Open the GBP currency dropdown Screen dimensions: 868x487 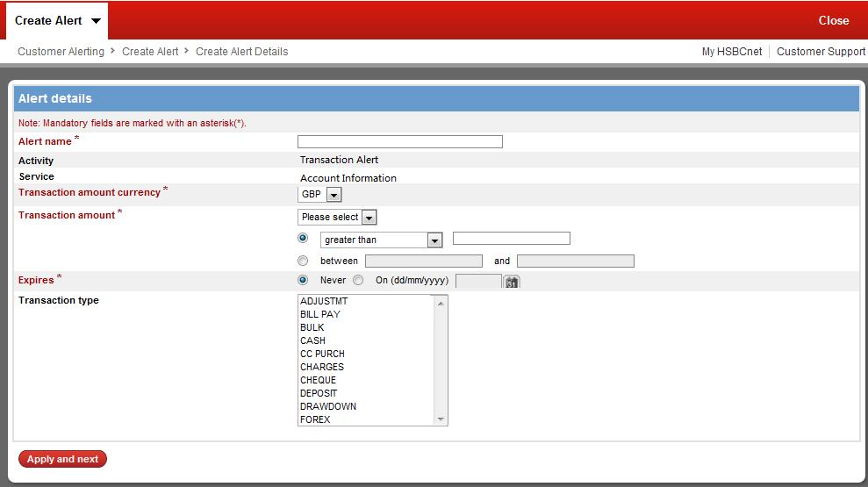(334, 195)
